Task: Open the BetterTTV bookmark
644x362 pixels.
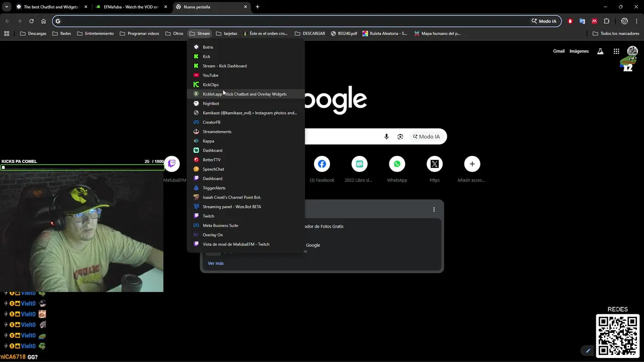Action: point(246,160)
